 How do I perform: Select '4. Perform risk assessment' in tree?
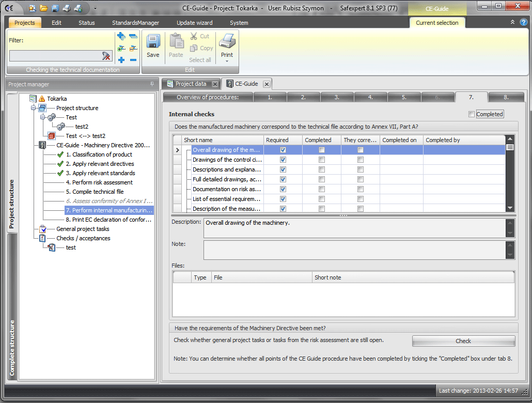coord(99,182)
